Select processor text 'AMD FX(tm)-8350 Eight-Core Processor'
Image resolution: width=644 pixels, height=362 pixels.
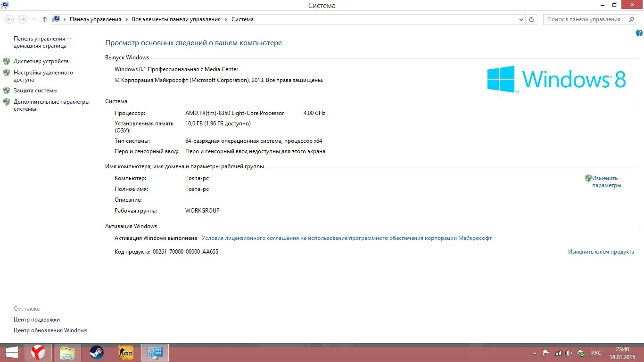(235, 113)
